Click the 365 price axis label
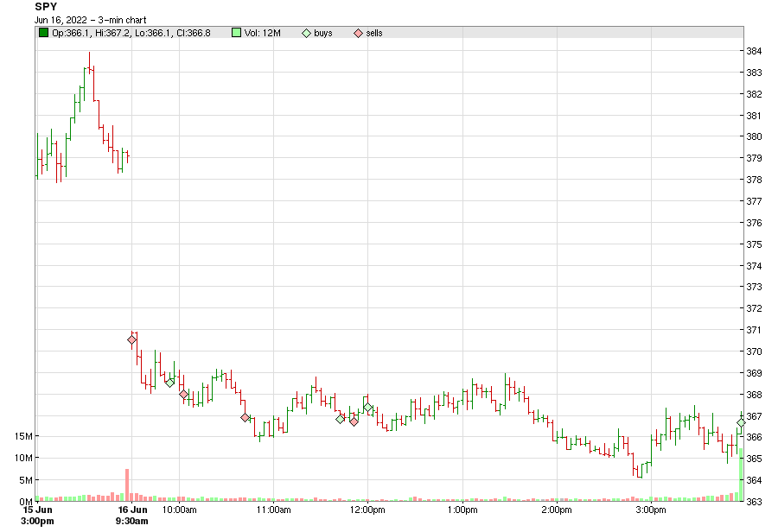Viewport: 778px width, 532px height. (x=754, y=459)
